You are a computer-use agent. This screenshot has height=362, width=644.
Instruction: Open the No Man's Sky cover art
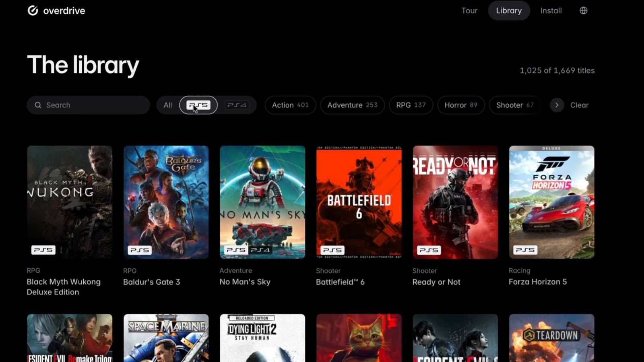[262, 202]
